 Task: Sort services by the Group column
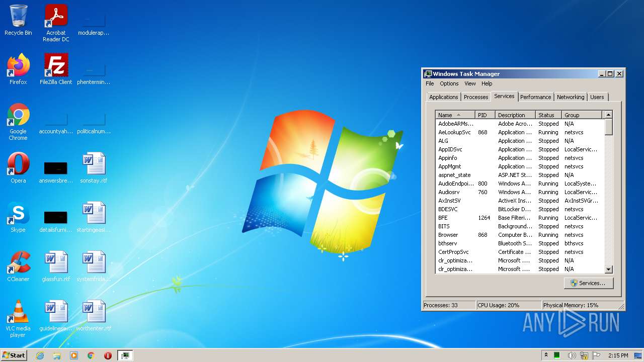[582, 115]
